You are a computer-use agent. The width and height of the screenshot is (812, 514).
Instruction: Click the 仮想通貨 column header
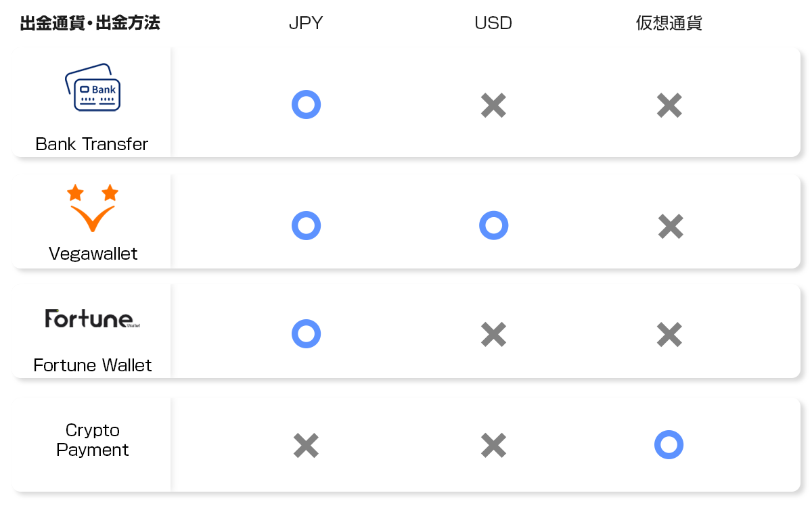pos(669,23)
